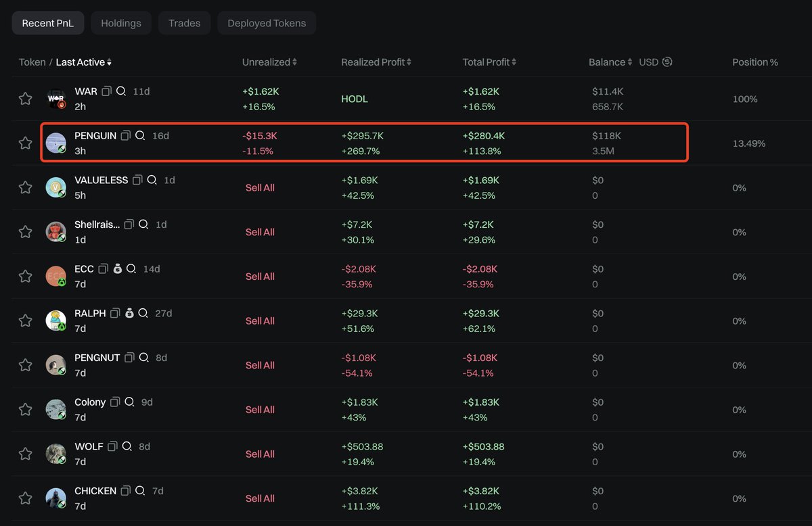812x526 pixels.
Task: Copy the WAR token address
Action: click(106, 91)
